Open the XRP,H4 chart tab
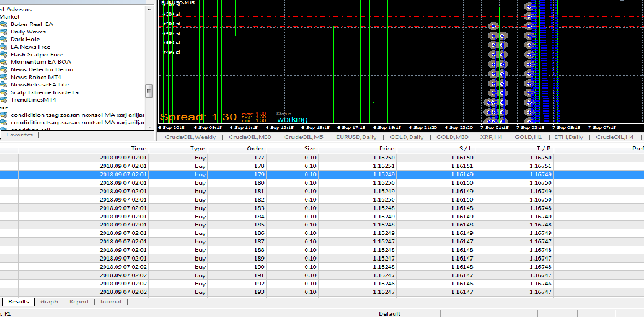This screenshot has height=317, width=644. [492, 137]
